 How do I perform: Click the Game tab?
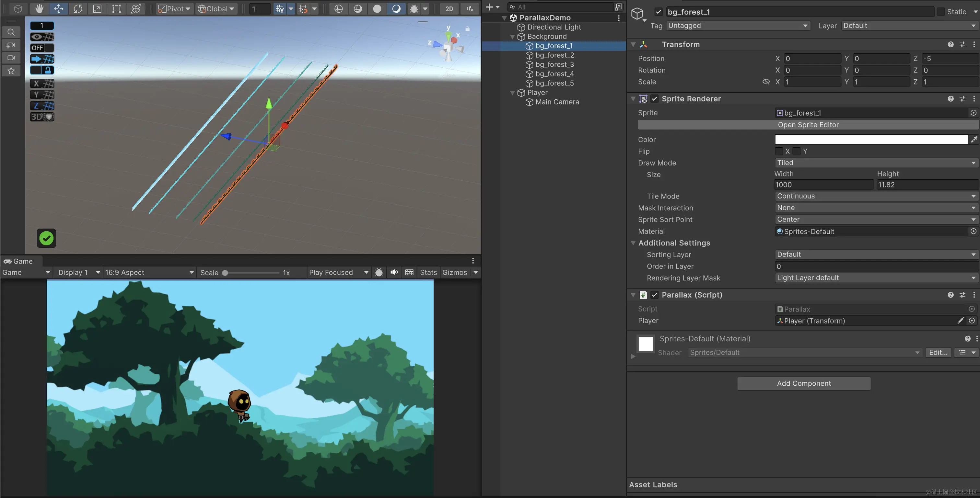(18, 261)
